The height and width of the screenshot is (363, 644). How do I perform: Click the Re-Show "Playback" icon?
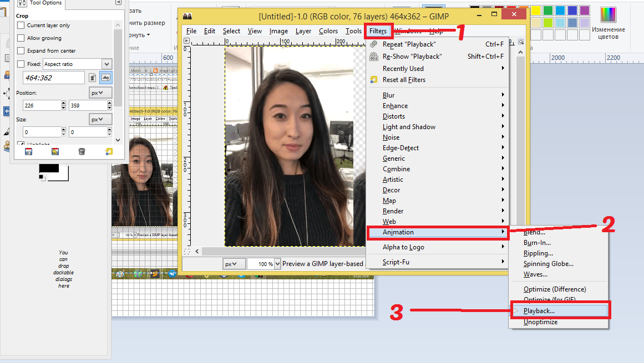(x=374, y=57)
